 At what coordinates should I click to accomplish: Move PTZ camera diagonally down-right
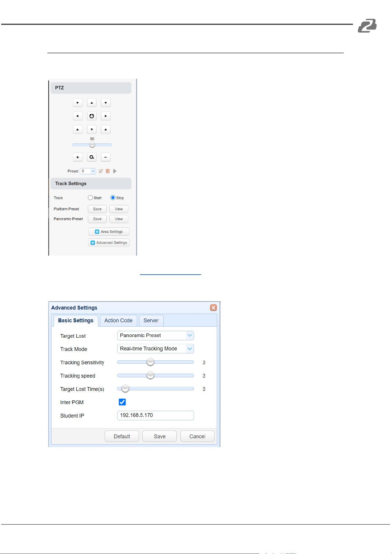(106, 129)
